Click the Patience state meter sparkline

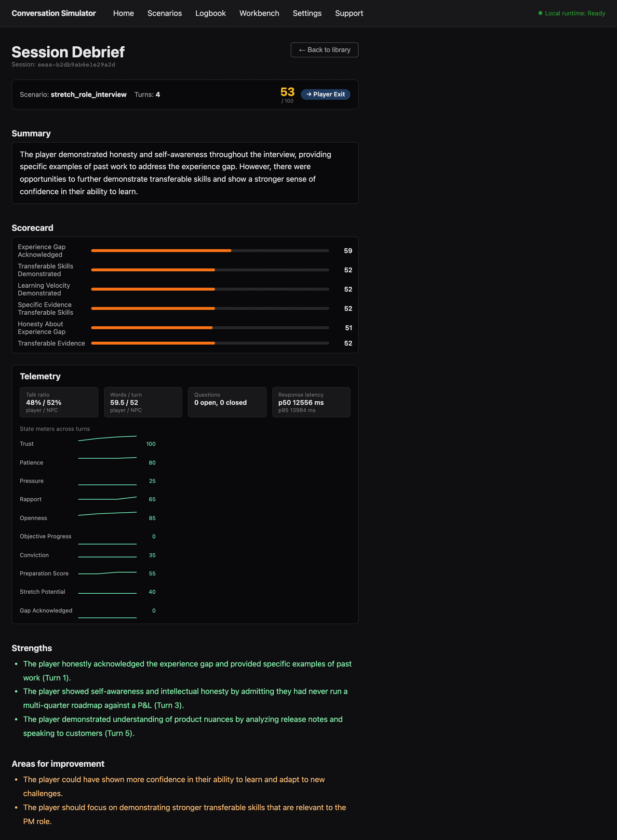coord(107,458)
